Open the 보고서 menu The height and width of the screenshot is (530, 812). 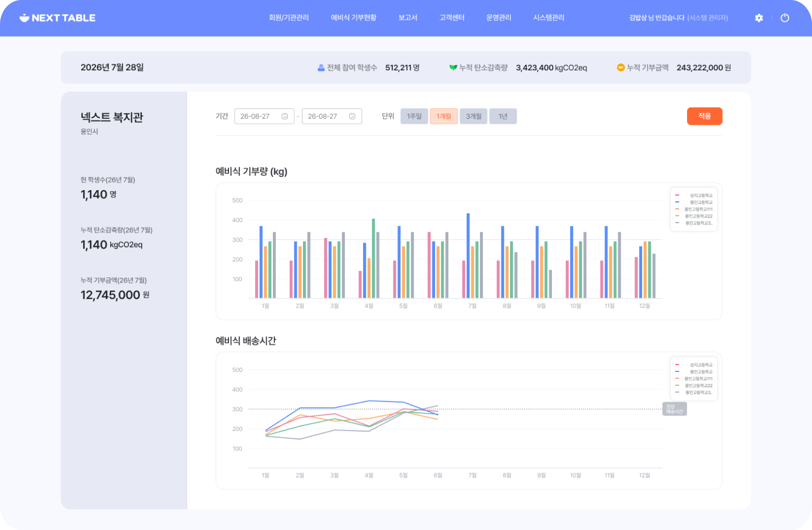(x=408, y=18)
